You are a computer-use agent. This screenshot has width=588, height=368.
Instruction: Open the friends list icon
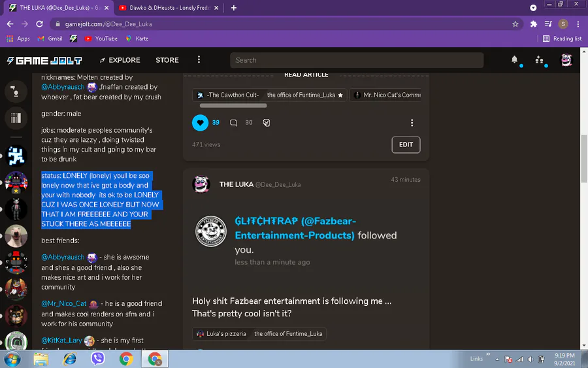[539, 59]
